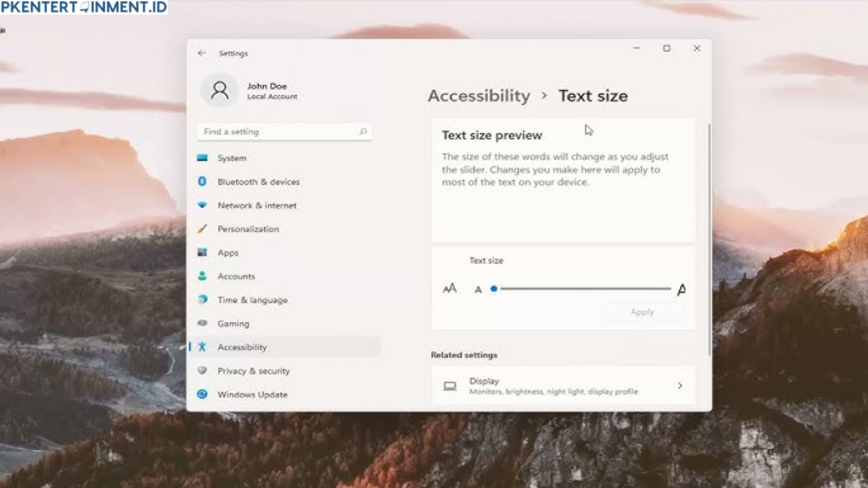Click the John Doe profile avatar
868x488 pixels.
220,90
